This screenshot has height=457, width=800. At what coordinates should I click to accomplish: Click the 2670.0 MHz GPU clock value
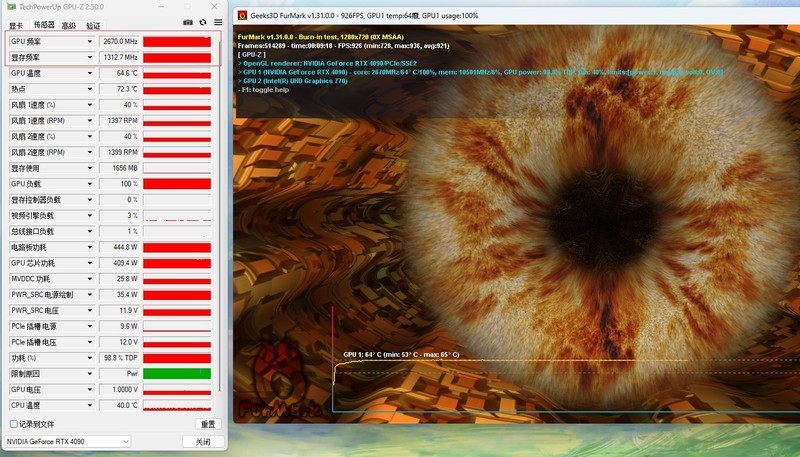[x=119, y=41]
